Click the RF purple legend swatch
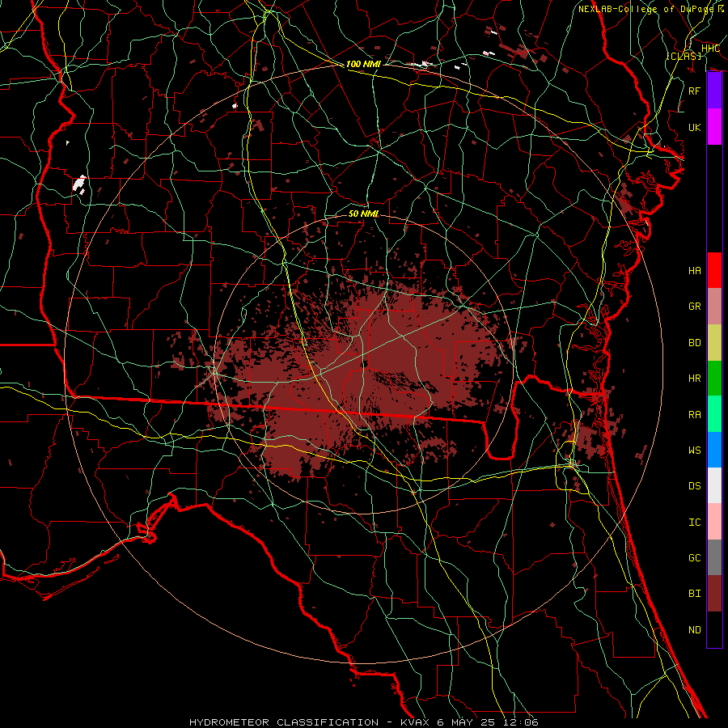 click(x=714, y=91)
